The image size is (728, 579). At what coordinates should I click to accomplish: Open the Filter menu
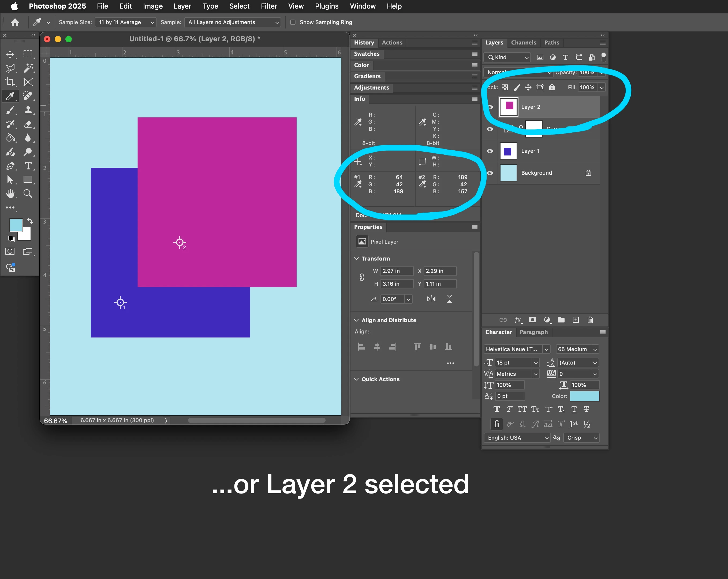(x=268, y=6)
